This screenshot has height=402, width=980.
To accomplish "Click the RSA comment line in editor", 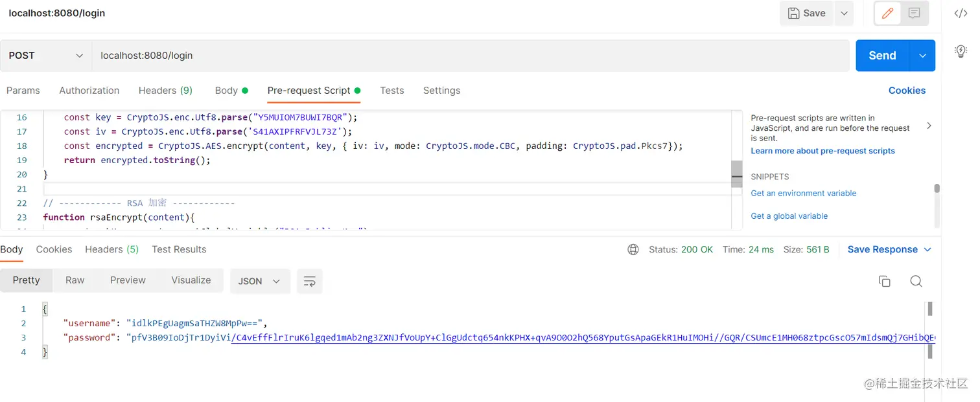I will [x=139, y=203].
